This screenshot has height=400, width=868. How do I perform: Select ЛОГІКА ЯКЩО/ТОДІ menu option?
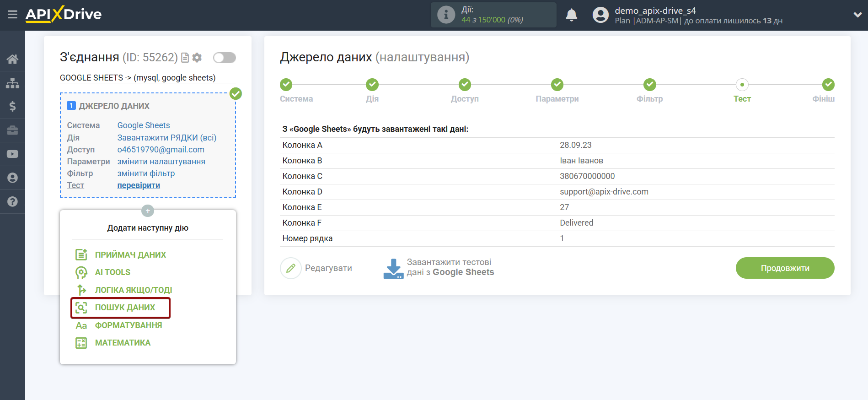click(134, 290)
